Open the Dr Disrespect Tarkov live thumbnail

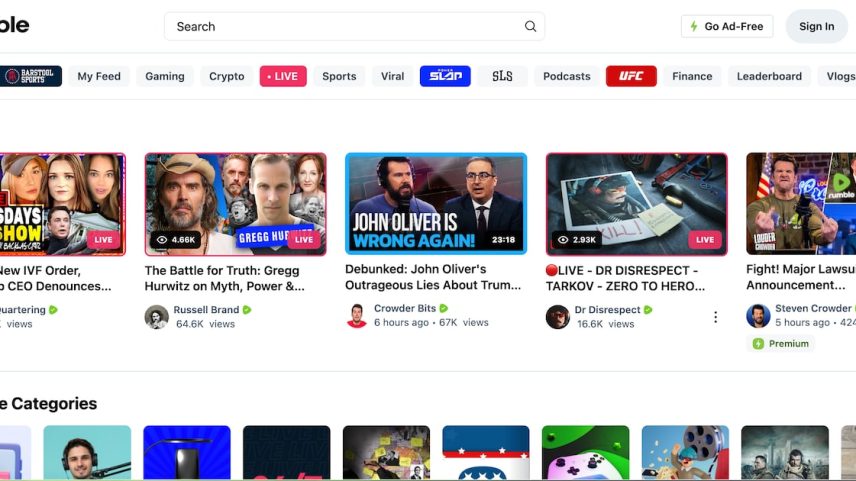tap(637, 204)
